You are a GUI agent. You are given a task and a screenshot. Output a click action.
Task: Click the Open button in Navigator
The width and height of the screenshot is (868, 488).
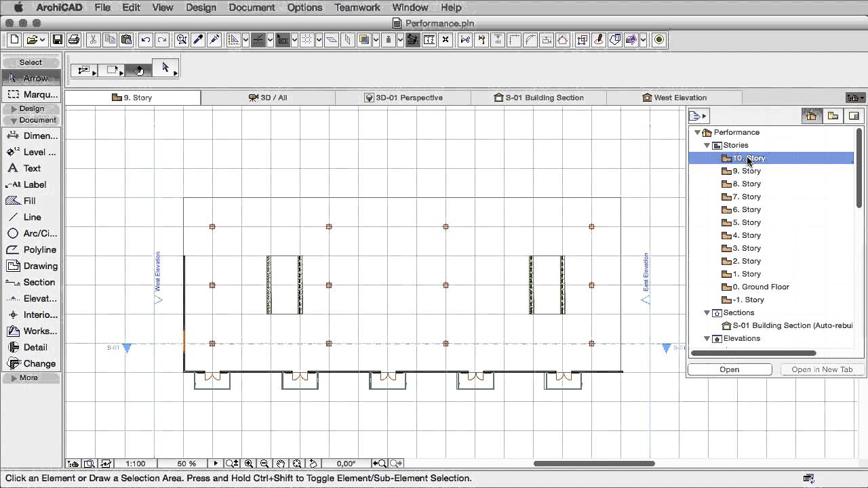tap(730, 369)
